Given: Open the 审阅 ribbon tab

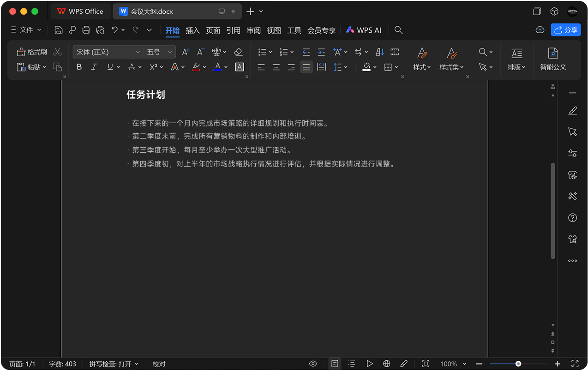Looking at the screenshot, I should coord(253,30).
